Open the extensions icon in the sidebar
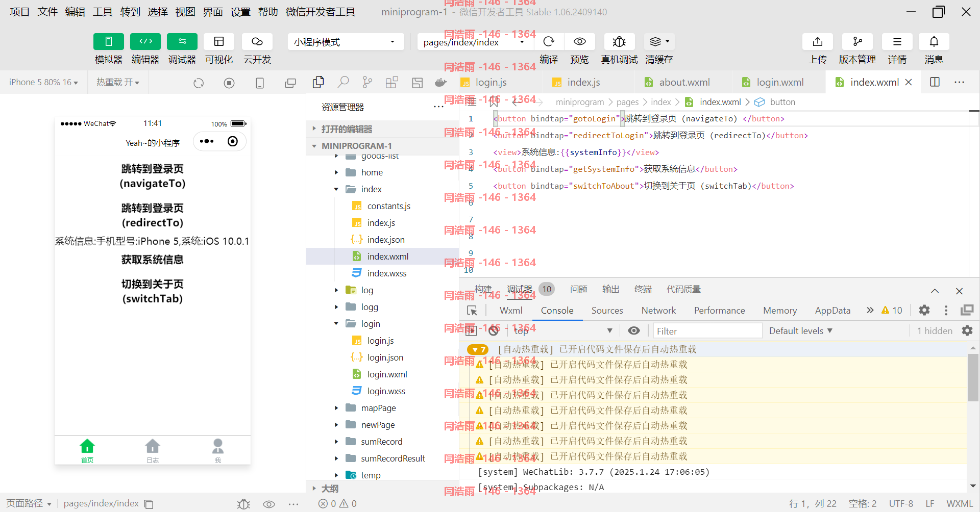Viewport: 980px width, 512px height. click(x=391, y=82)
